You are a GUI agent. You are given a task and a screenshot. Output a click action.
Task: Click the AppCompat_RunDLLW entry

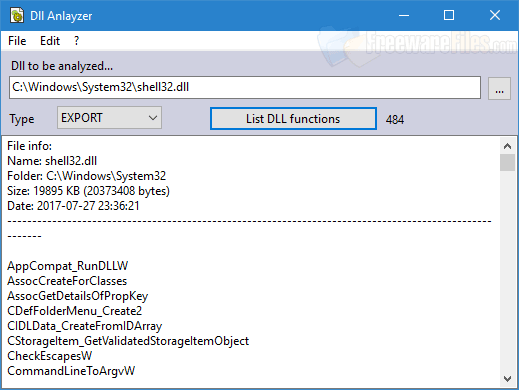coord(68,266)
